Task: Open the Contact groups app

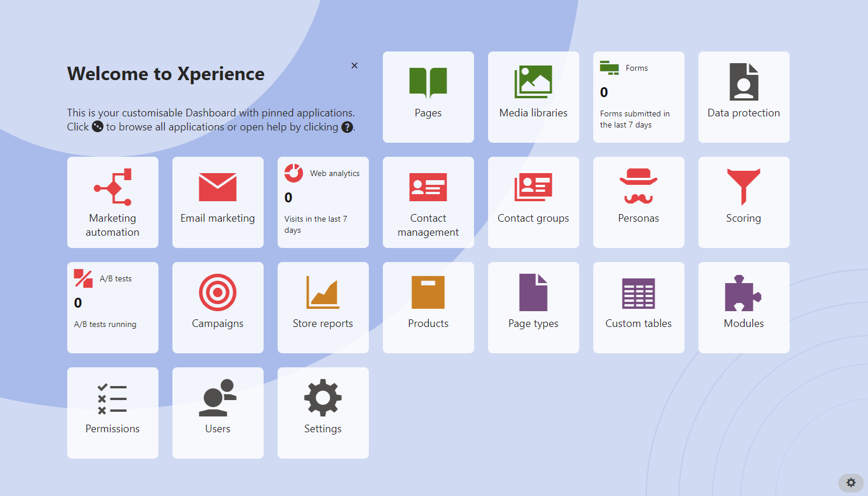Action: pyautogui.click(x=533, y=202)
